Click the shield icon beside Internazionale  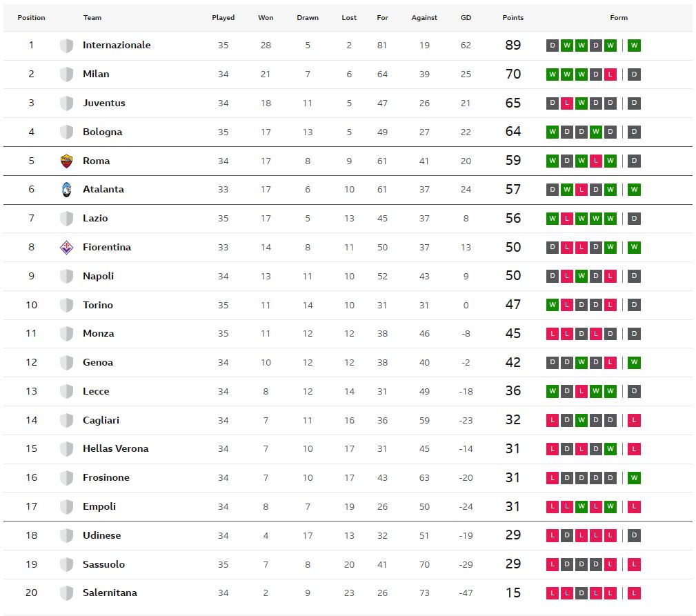66,46
